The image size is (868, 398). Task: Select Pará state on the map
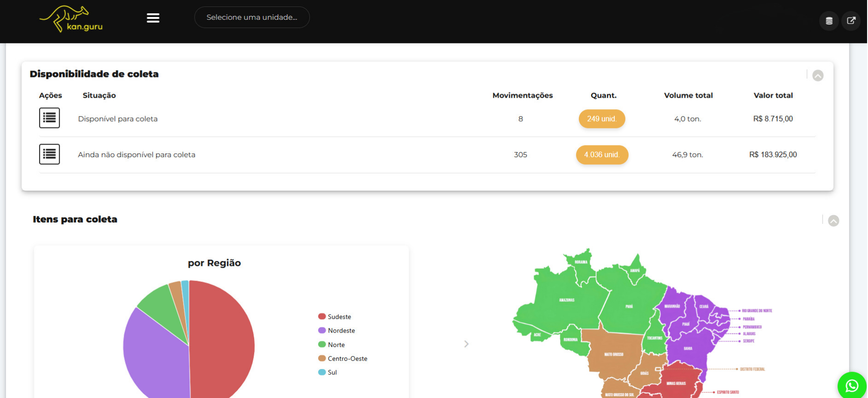click(x=630, y=306)
